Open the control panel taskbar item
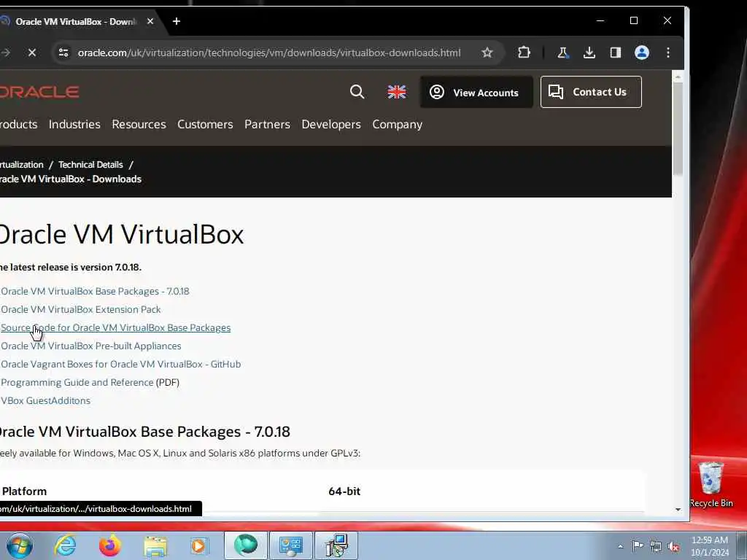 pos(290,545)
